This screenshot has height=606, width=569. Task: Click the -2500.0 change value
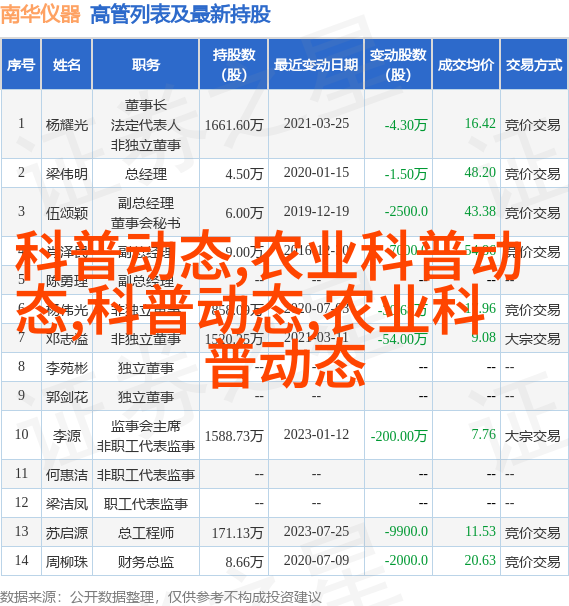click(406, 211)
